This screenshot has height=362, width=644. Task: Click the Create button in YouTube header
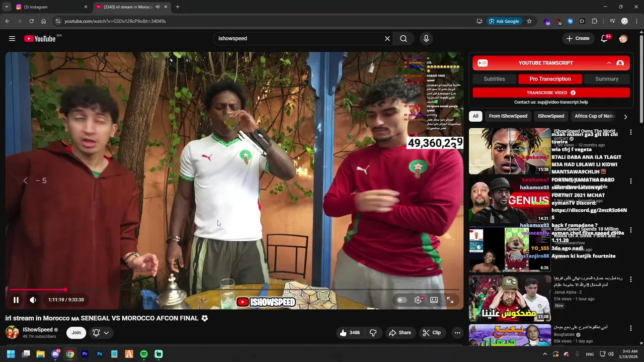(578, 38)
